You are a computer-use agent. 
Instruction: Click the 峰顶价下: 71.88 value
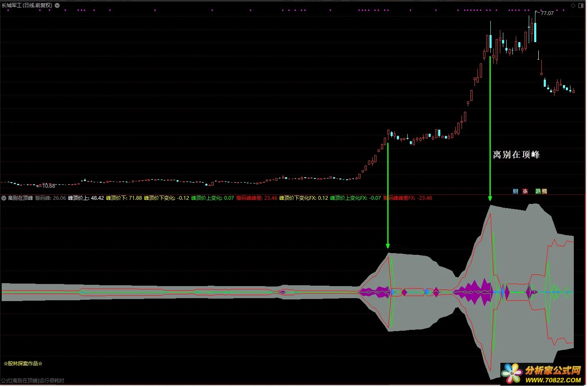(124, 198)
